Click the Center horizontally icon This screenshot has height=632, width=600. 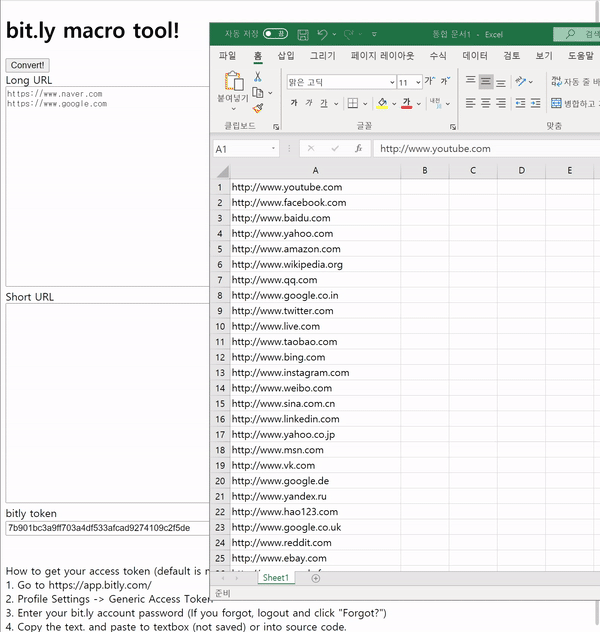[x=486, y=103]
